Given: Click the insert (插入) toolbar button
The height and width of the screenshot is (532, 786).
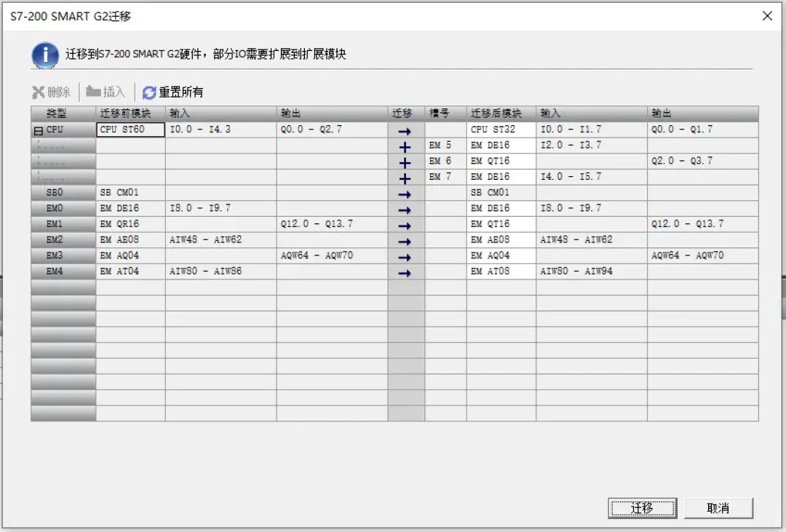Looking at the screenshot, I should pyautogui.click(x=106, y=92).
